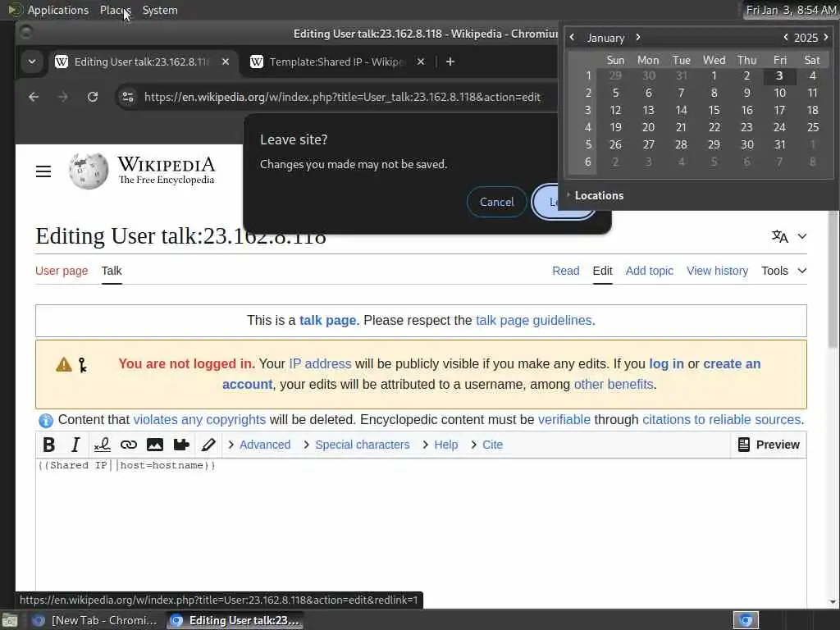The width and height of the screenshot is (840, 630).
Task: View site information icon in address bar
Action: [128, 97]
